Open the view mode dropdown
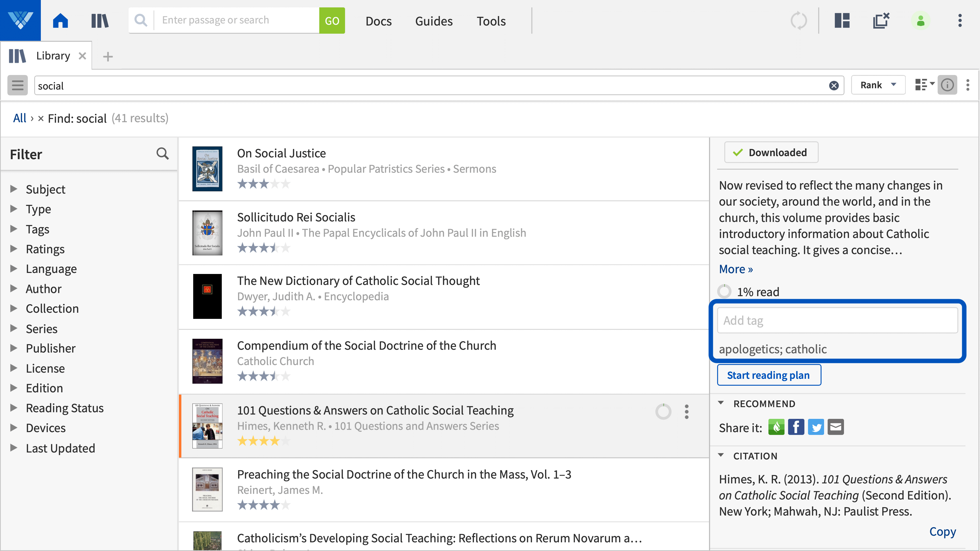Image resolution: width=980 pixels, height=551 pixels. 924,85
